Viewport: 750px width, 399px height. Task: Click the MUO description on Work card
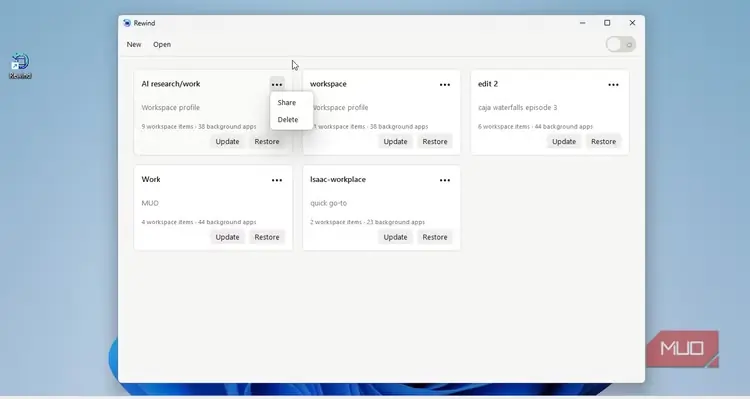pos(150,203)
